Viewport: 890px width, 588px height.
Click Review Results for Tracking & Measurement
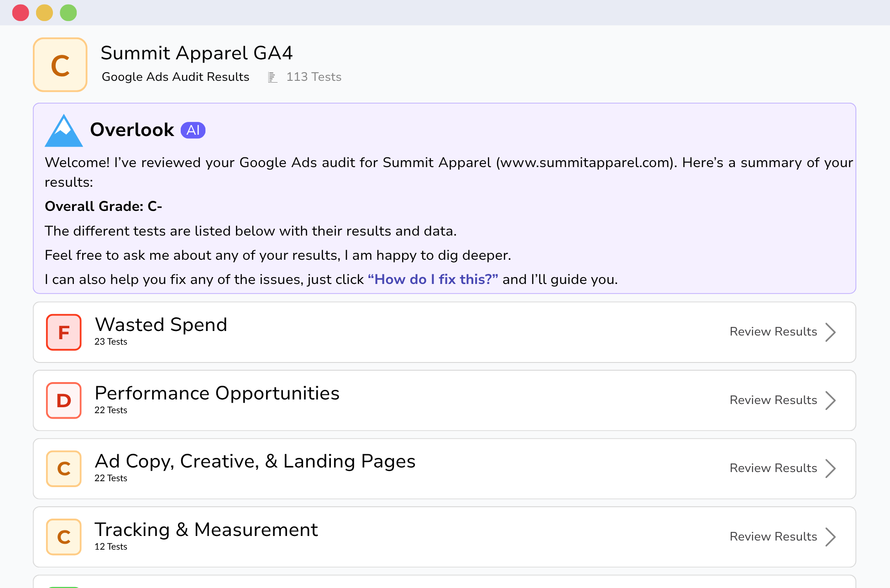tap(773, 537)
